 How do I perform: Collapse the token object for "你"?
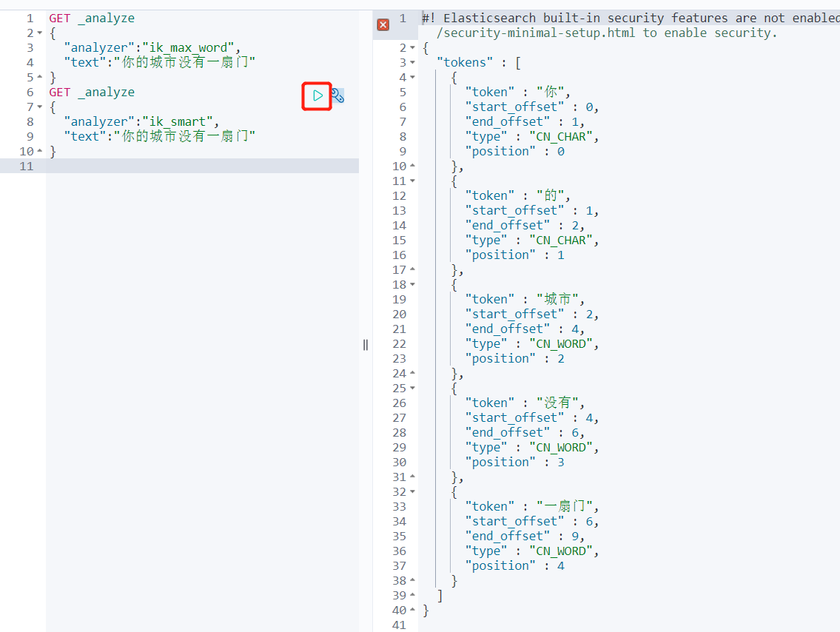(x=411, y=76)
